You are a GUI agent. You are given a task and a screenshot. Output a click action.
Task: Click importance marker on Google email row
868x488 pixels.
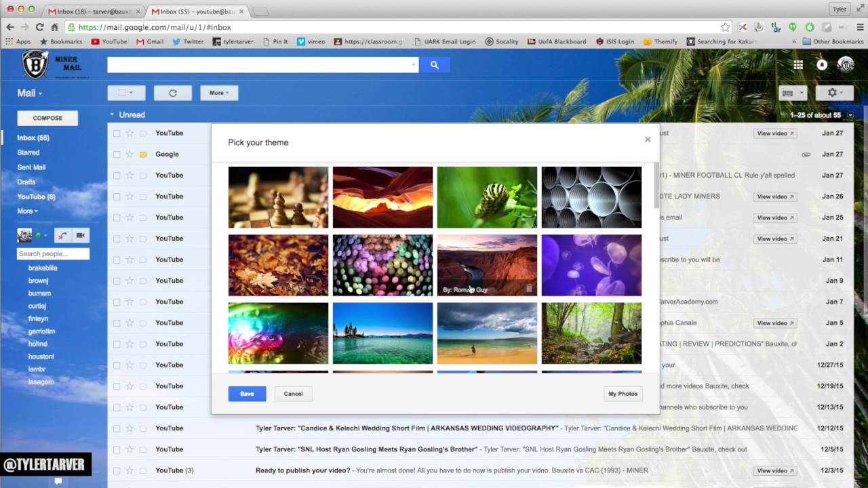click(x=143, y=154)
